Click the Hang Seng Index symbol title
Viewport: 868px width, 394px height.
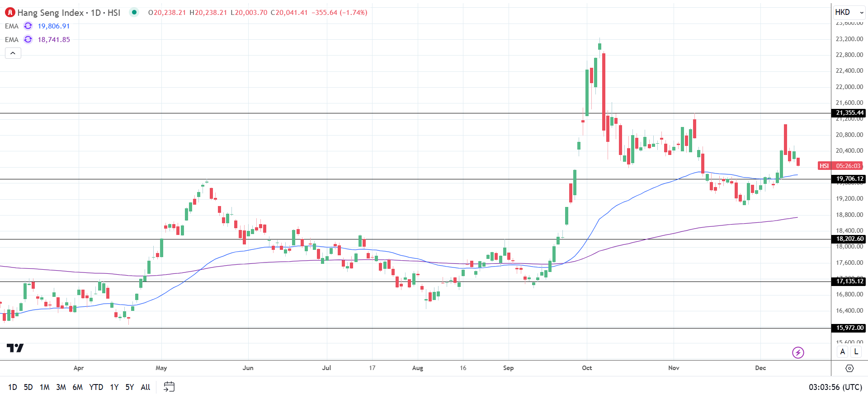[x=51, y=13]
